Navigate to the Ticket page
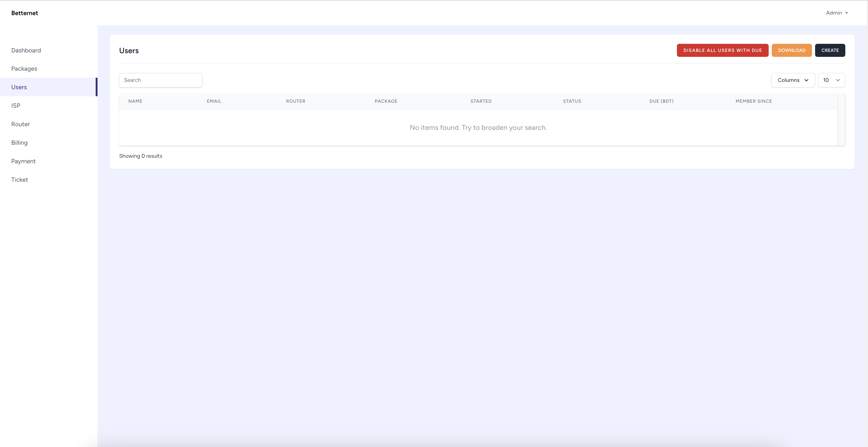Image resolution: width=868 pixels, height=447 pixels. point(19,179)
